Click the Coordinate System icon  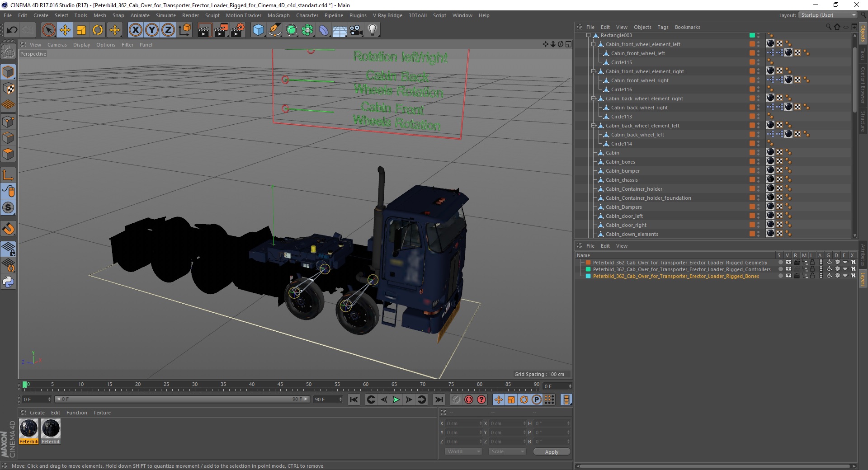185,30
